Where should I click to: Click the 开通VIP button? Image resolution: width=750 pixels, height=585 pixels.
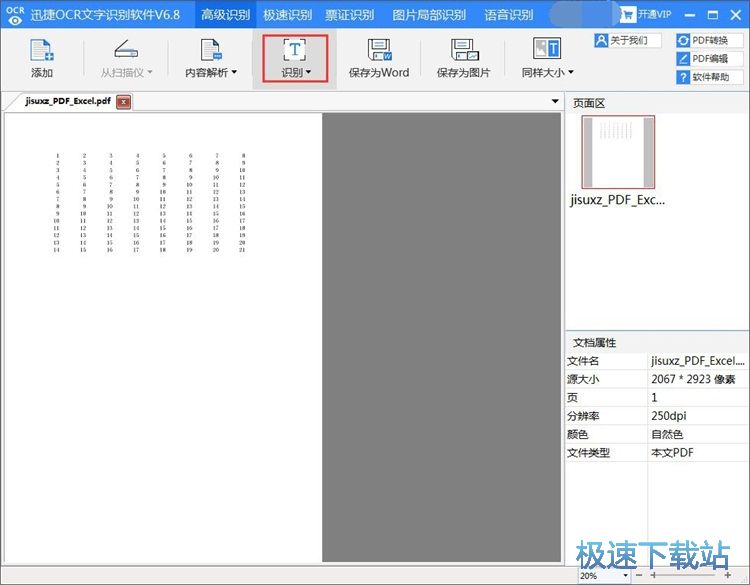(x=646, y=15)
